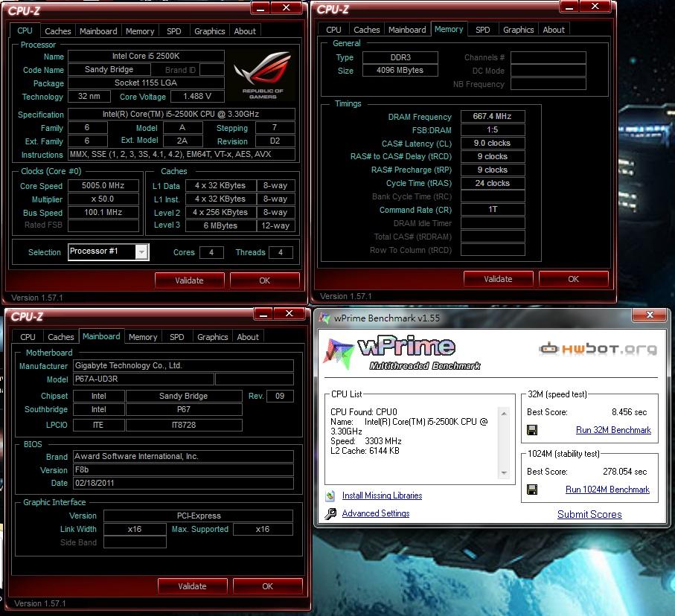
Task: Click OK in the CPU tab window
Action: tap(265, 280)
